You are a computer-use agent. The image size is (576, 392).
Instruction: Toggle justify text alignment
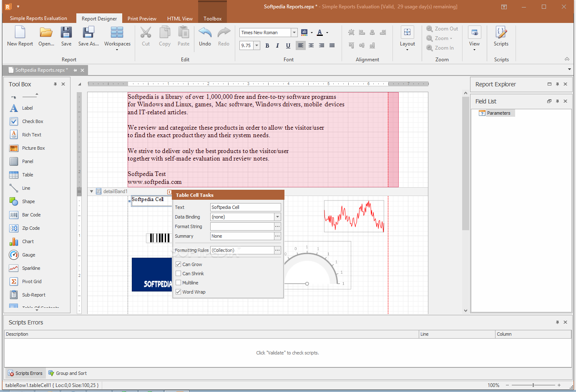[x=332, y=45]
